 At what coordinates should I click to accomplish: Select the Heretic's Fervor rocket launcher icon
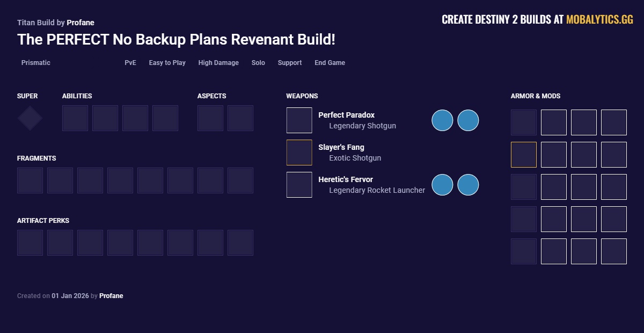click(x=299, y=184)
